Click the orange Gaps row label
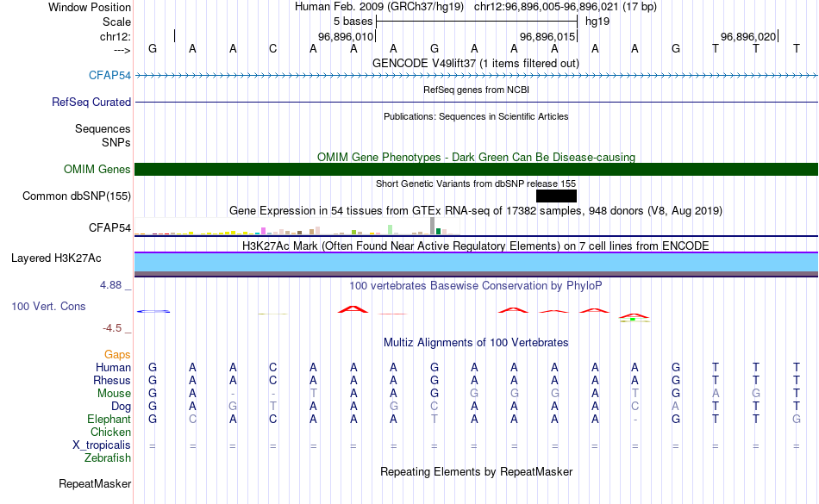 (x=117, y=355)
